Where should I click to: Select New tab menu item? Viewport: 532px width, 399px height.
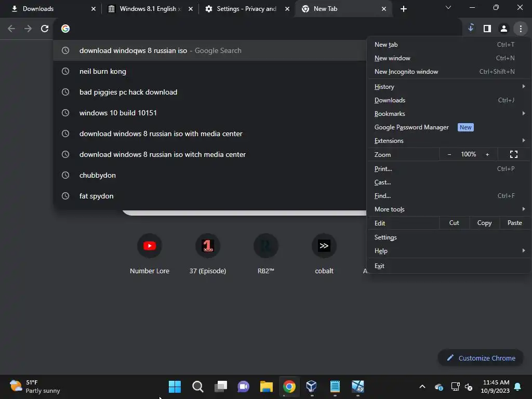tap(449, 45)
